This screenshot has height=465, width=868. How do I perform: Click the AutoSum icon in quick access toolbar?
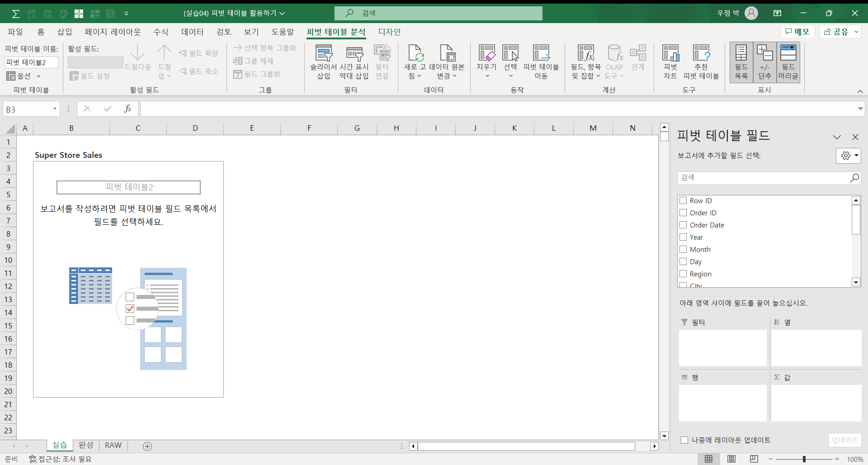pyautogui.click(x=16, y=14)
